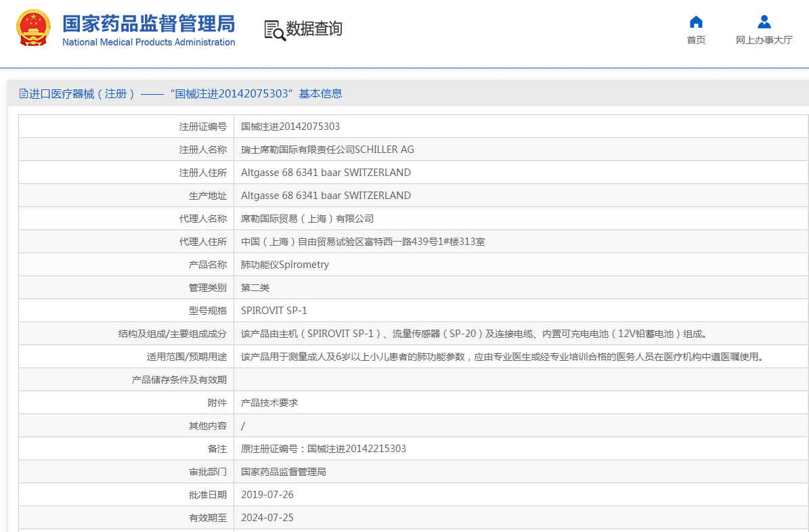Screen dimensions: 809x532
Task: Click the 适用范围/预期用途 label
Action: click(187, 357)
